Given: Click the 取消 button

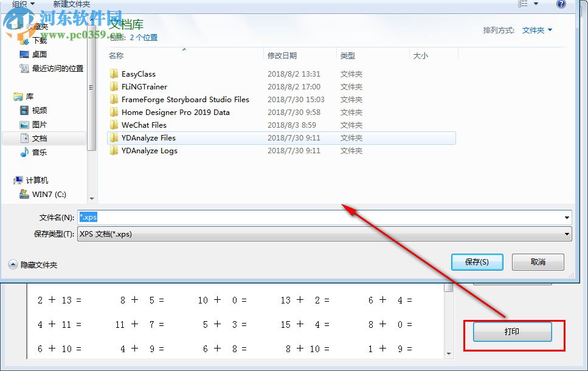Looking at the screenshot, I should click(x=538, y=262).
